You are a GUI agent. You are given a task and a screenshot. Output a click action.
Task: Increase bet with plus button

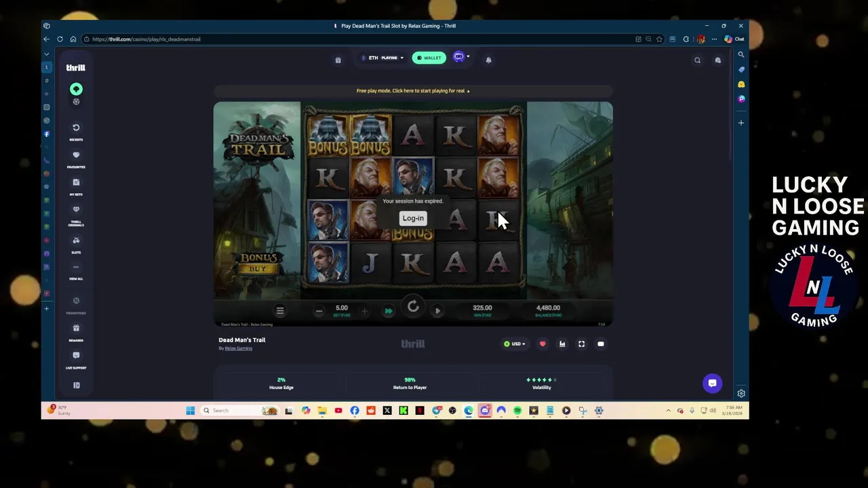point(364,311)
